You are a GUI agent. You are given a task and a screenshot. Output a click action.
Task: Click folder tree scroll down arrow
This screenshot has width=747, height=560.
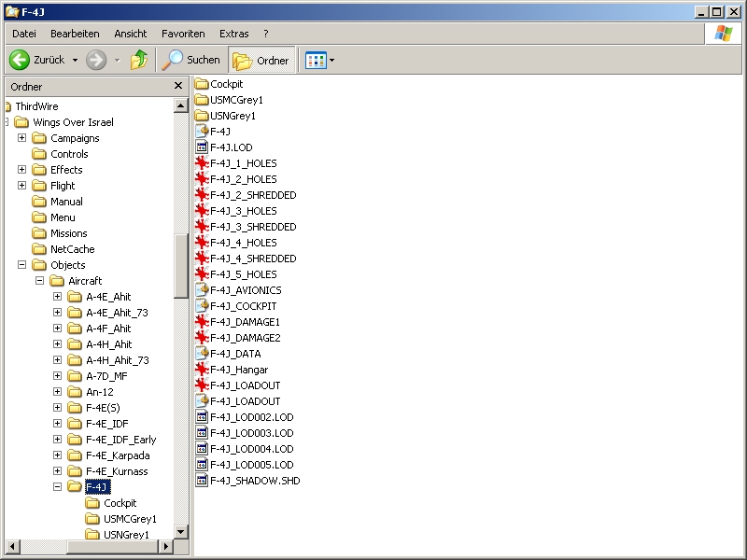click(181, 532)
